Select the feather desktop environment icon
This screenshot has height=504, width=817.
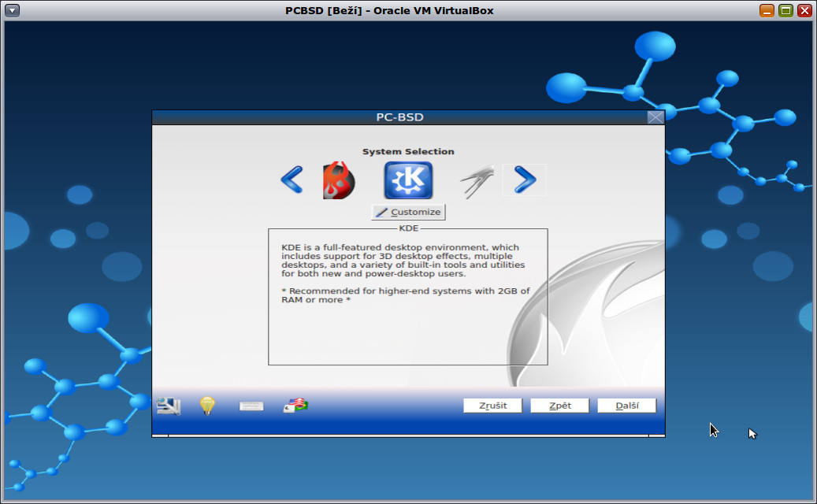pos(475,180)
